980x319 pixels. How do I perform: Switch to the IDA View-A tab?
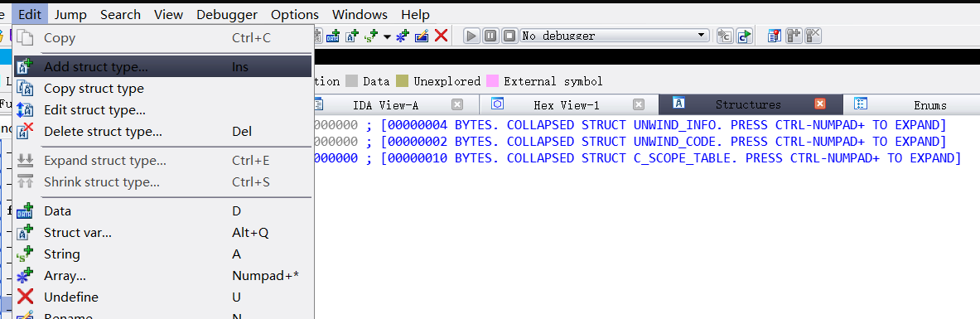click(x=386, y=104)
